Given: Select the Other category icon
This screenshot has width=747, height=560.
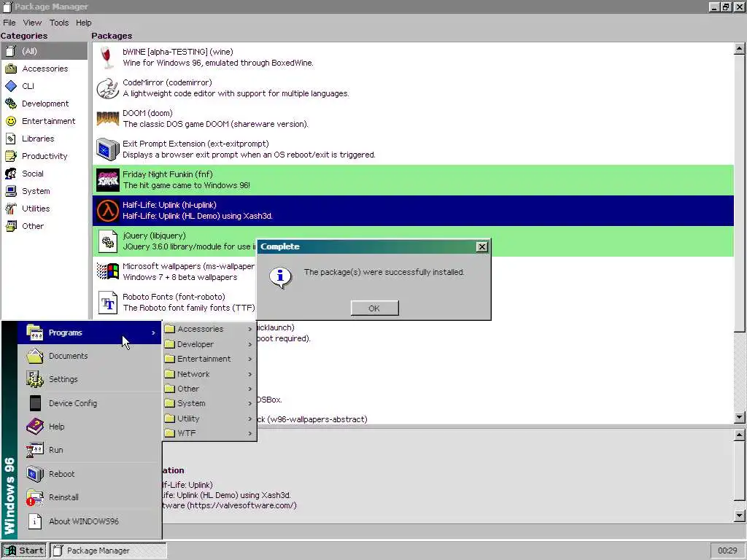Looking at the screenshot, I should 11,226.
